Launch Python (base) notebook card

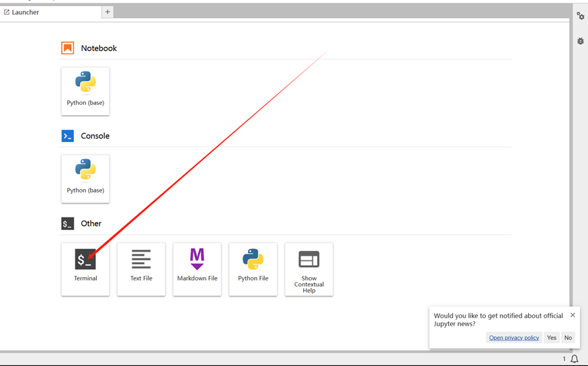[x=85, y=91]
